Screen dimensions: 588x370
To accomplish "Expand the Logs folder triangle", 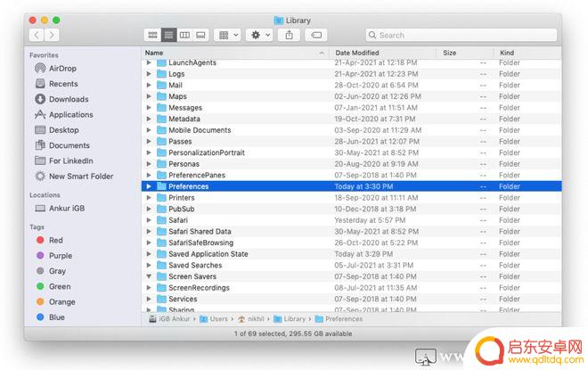I will pyautogui.click(x=149, y=74).
